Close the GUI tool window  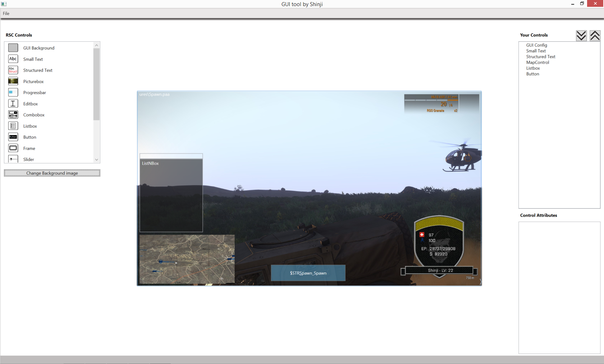point(595,4)
